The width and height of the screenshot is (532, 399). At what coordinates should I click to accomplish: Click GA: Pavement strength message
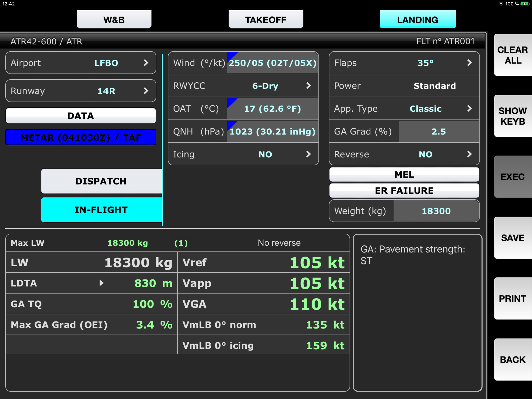[x=413, y=255]
